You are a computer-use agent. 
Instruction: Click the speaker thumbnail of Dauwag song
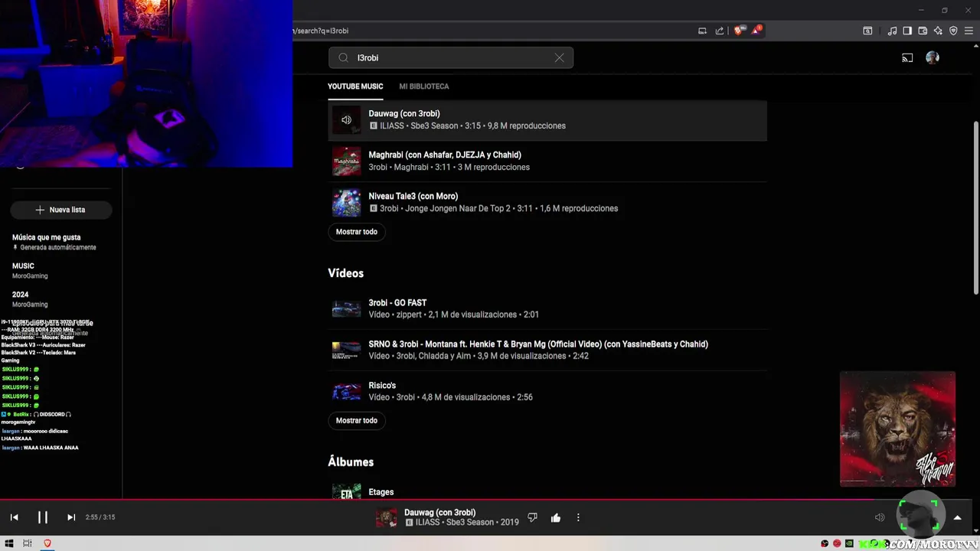[x=346, y=119]
